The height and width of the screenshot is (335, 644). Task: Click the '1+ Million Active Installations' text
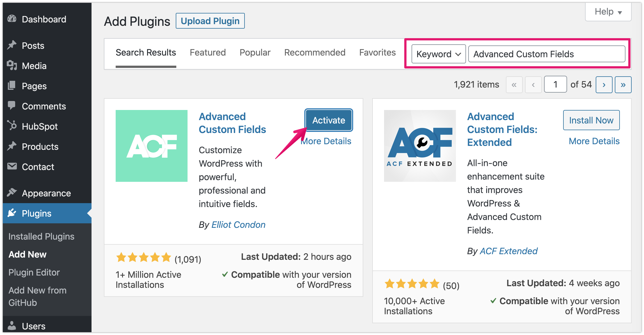[x=149, y=280]
